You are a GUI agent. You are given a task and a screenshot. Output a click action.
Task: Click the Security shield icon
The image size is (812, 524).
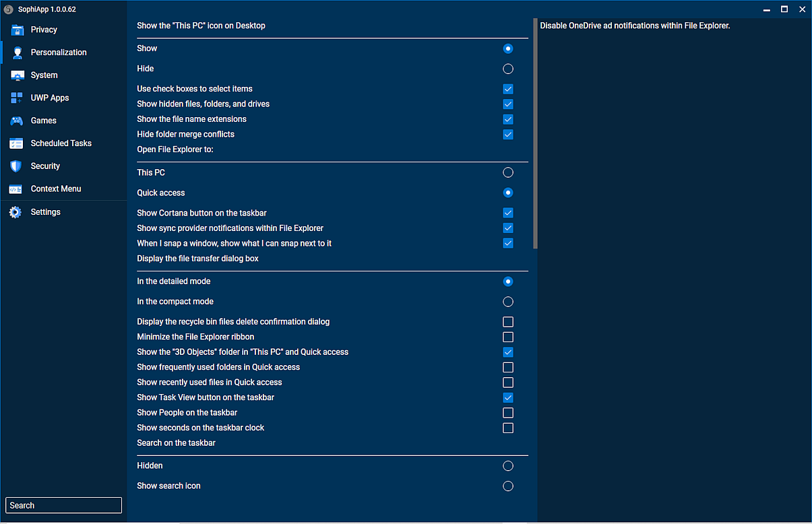coord(17,166)
